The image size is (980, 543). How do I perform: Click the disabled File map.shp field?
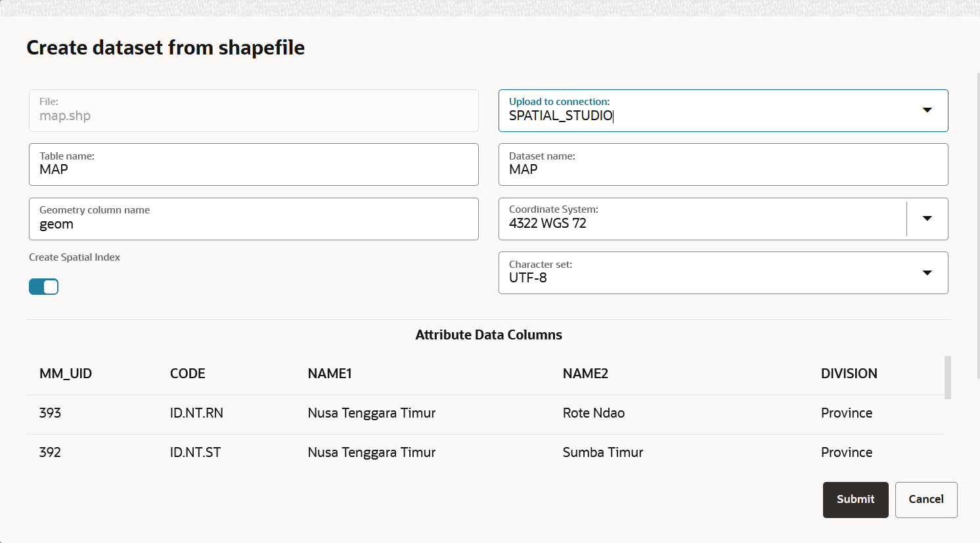[x=254, y=110]
